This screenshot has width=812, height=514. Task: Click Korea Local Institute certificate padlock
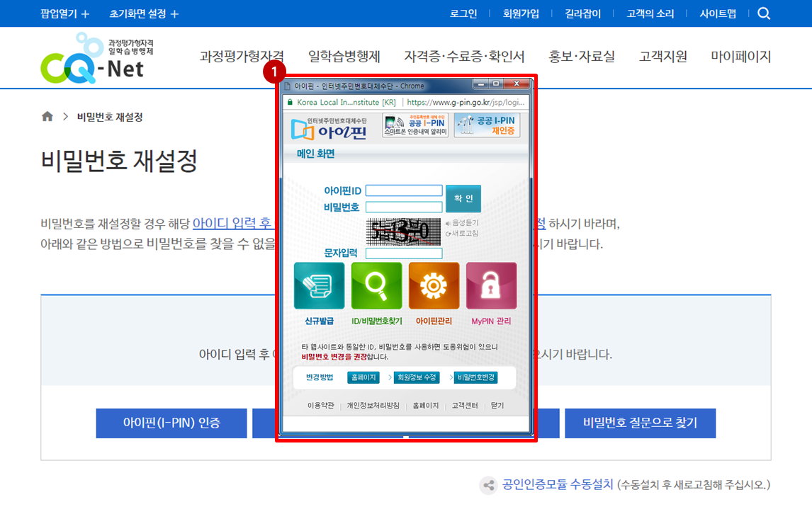(x=290, y=103)
